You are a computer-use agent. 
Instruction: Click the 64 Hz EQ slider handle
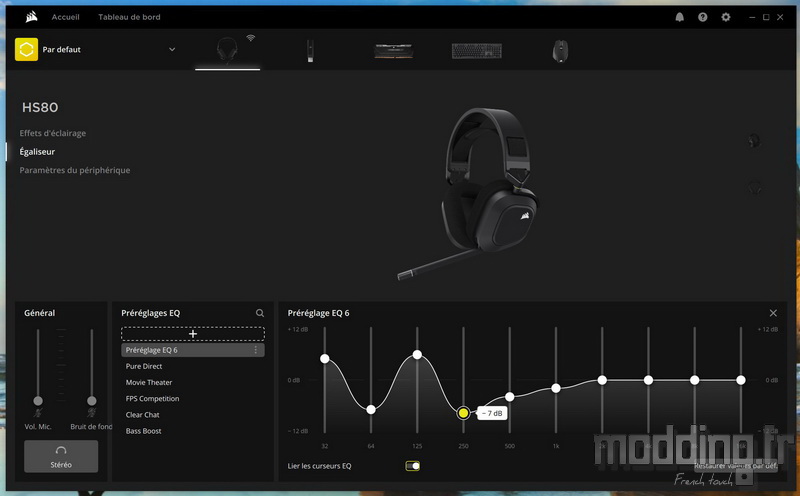coord(371,409)
